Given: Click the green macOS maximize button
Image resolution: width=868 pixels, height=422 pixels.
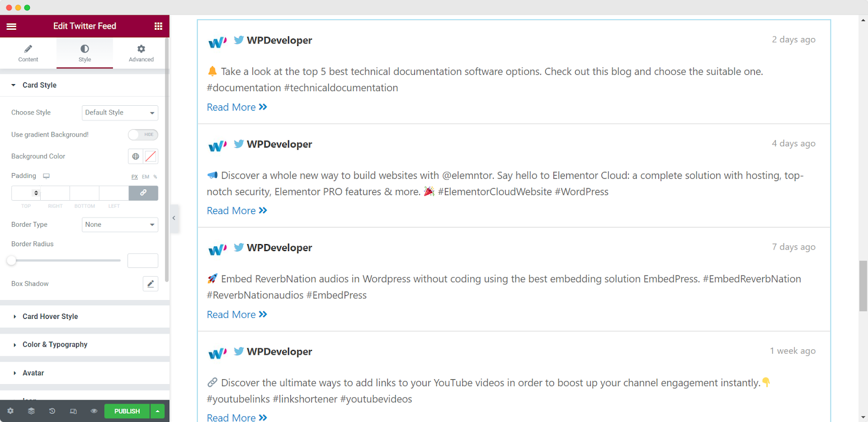Looking at the screenshot, I should pyautogui.click(x=27, y=8).
